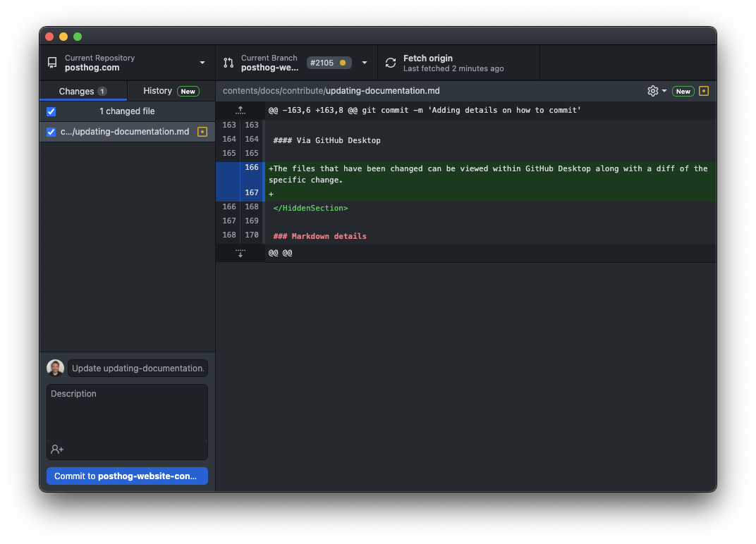Select the current repository book icon
Viewport: 756px width, 544px height.
[51, 63]
